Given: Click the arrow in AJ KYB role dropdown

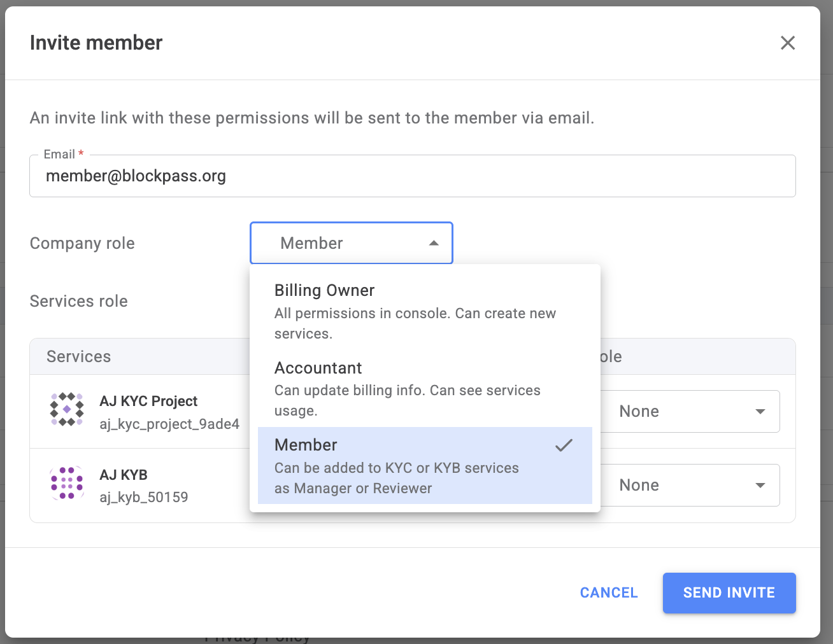Looking at the screenshot, I should [x=760, y=486].
